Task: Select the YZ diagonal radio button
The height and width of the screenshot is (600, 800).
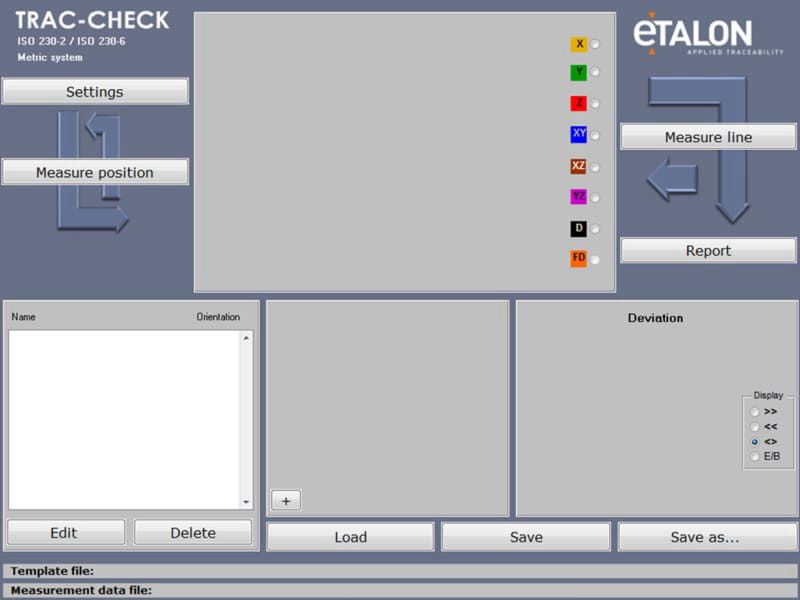Action: coord(595,197)
